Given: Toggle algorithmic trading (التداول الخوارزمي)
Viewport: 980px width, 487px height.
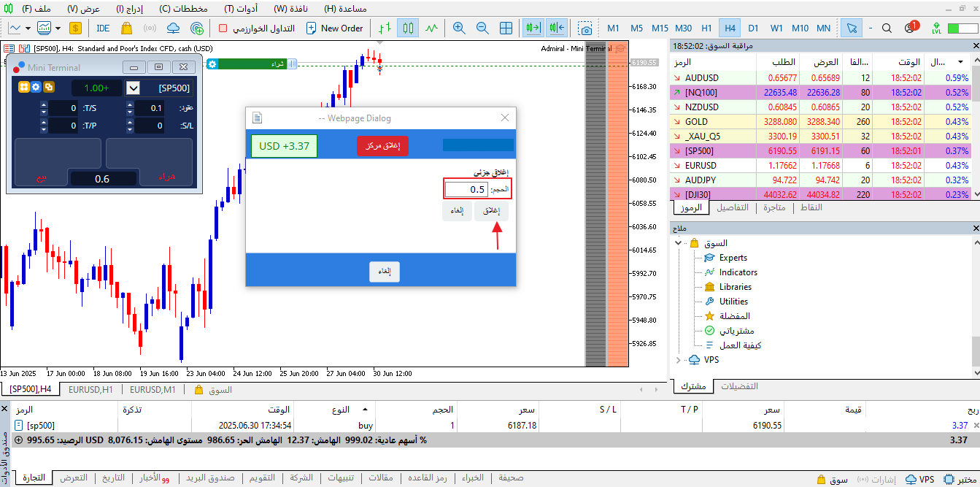Looking at the screenshot, I should tap(257, 28).
